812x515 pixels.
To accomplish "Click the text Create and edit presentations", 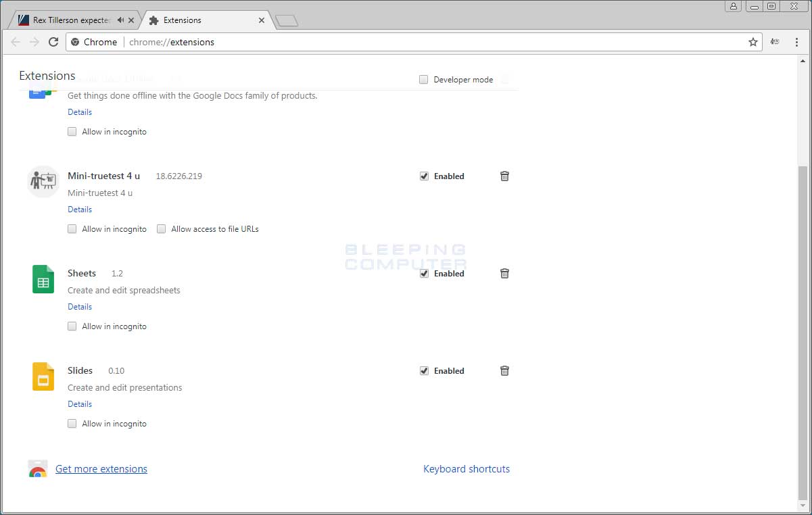I will pyautogui.click(x=125, y=388).
